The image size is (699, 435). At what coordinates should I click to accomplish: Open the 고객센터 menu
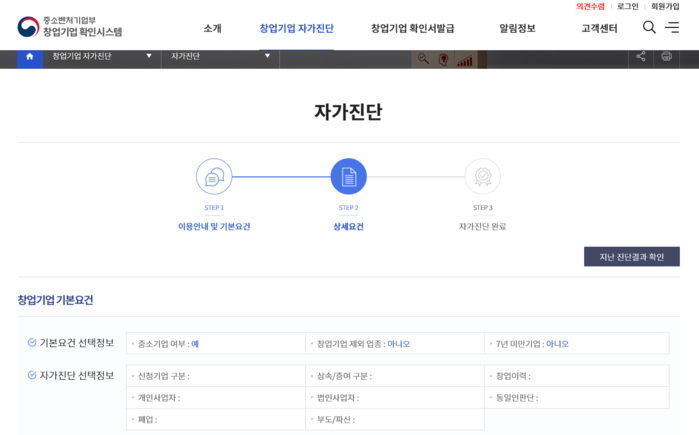tap(599, 28)
